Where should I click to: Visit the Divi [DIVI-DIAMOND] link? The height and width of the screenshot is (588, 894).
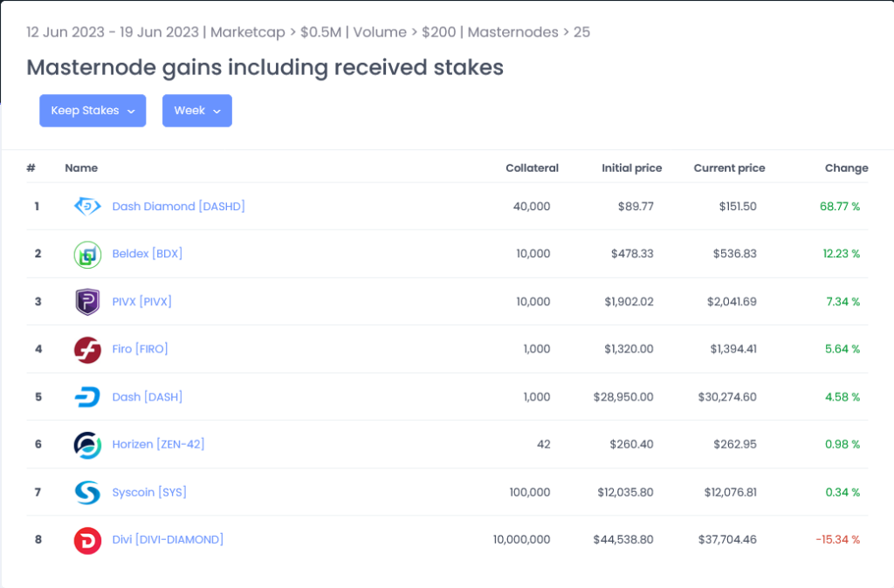click(x=168, y=539)
